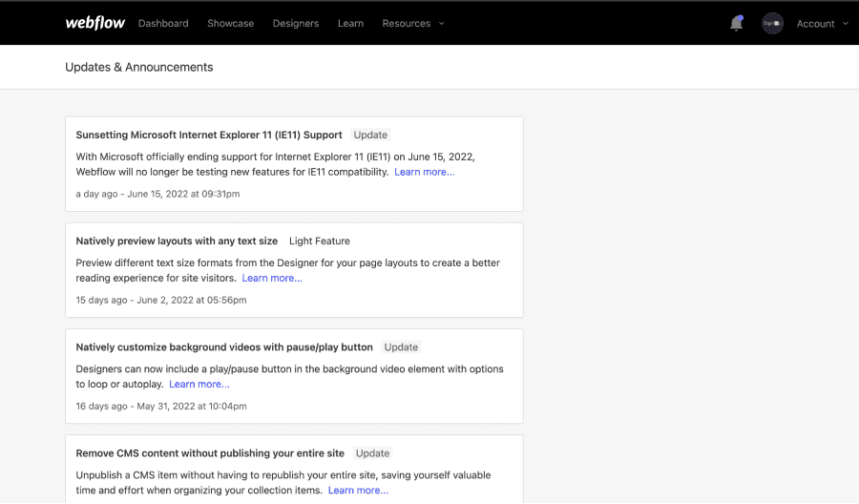The image size is (859, 504).
Task: Click Update tag next to entire site
Action: (x=372, y=453)
